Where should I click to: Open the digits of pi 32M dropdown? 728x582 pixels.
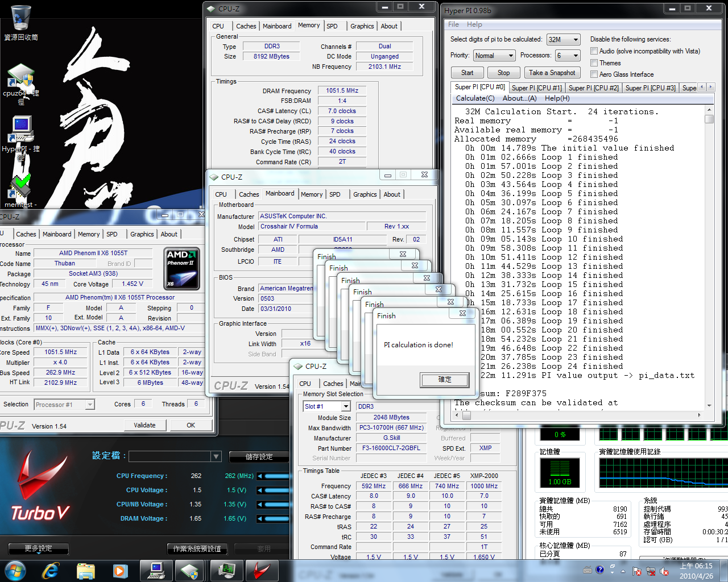point(563,39)
